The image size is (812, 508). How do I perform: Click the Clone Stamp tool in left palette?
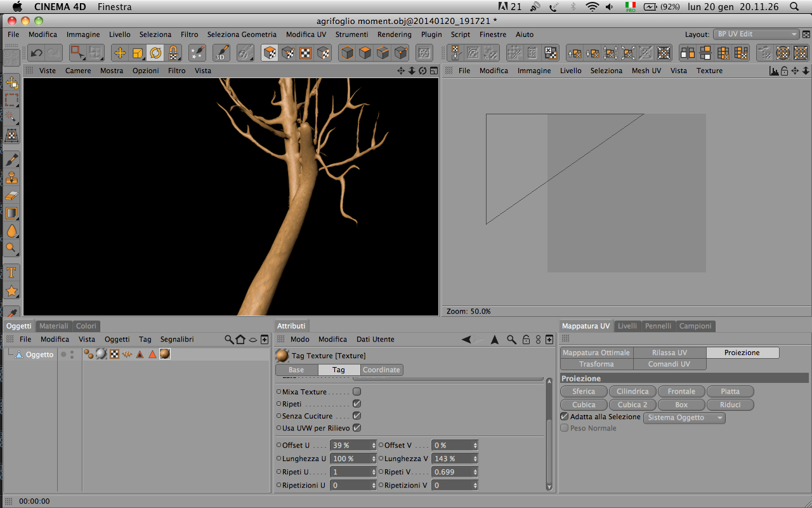coord(11,178)
